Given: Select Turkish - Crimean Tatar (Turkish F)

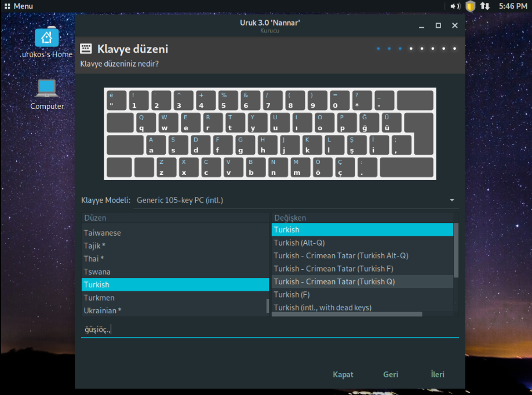Looking at the screenshot, I should tap(362, 269).
